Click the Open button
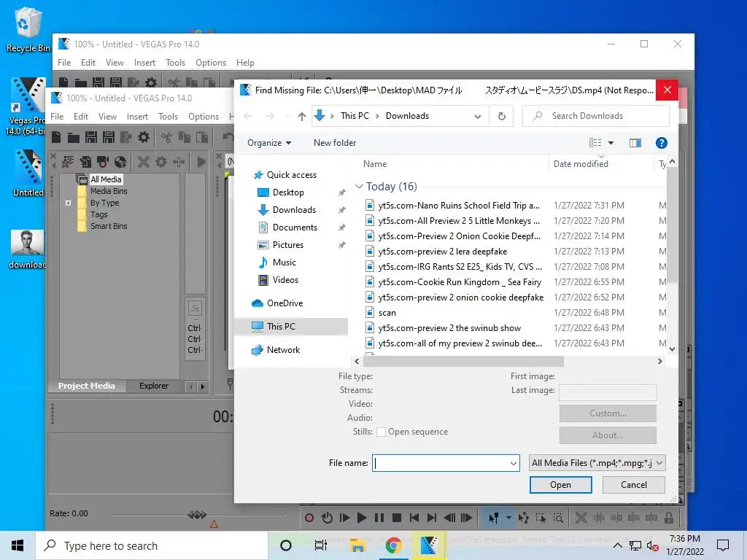 point(561,485)
